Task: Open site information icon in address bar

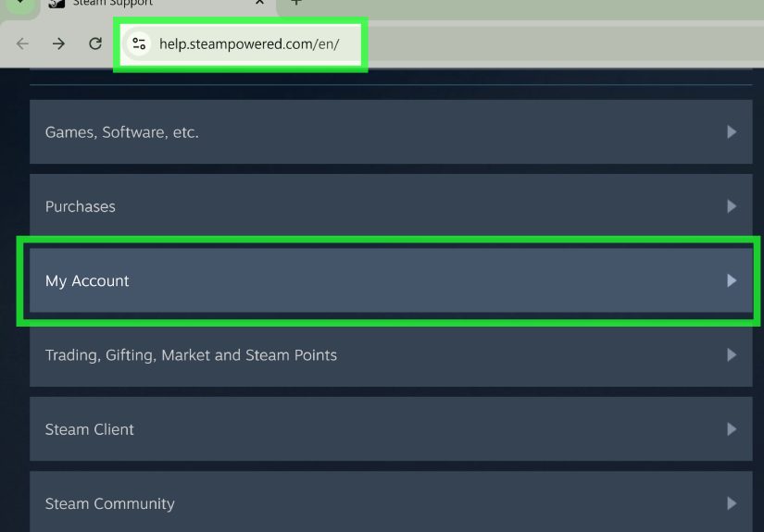Action: (139, 43)
